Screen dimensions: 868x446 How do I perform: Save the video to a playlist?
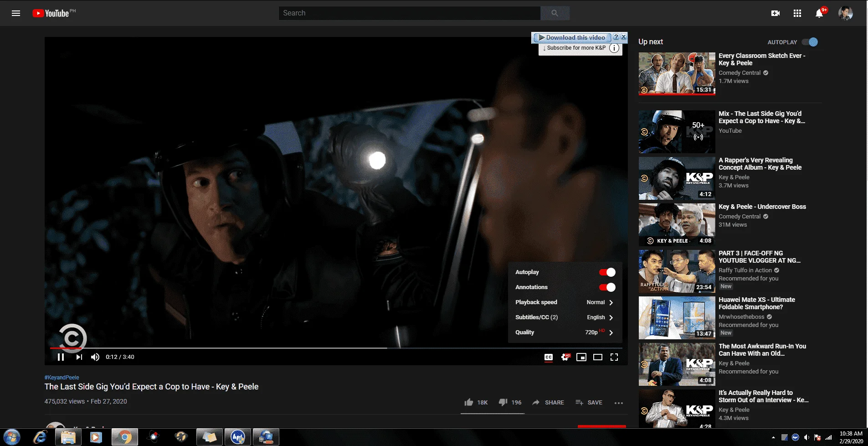[x=589, y=402]
